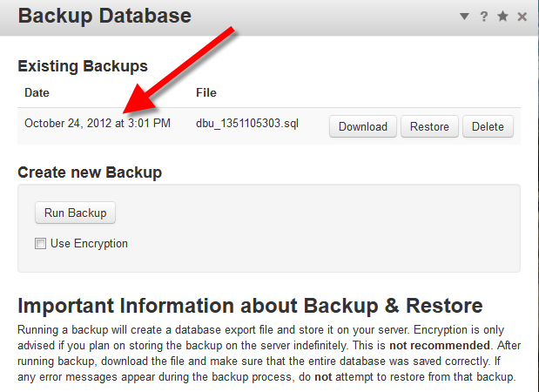The width and height of the screenshot is (539, 392).
Task: Select the backup date October 24, 2012
Action: point(98,124)
